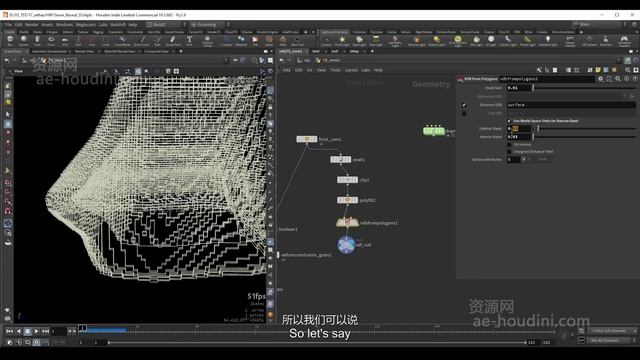Expand the Surface Attributes dropdown arrow
The image size is (640, 360).
524,160
